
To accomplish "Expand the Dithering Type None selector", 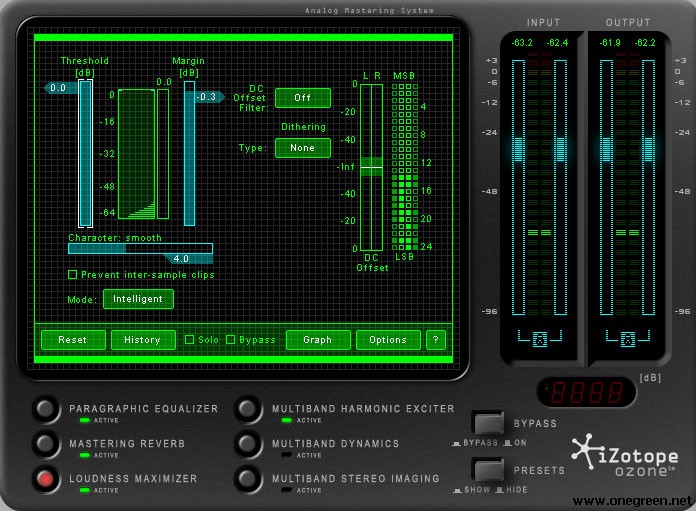I will 302,148.
